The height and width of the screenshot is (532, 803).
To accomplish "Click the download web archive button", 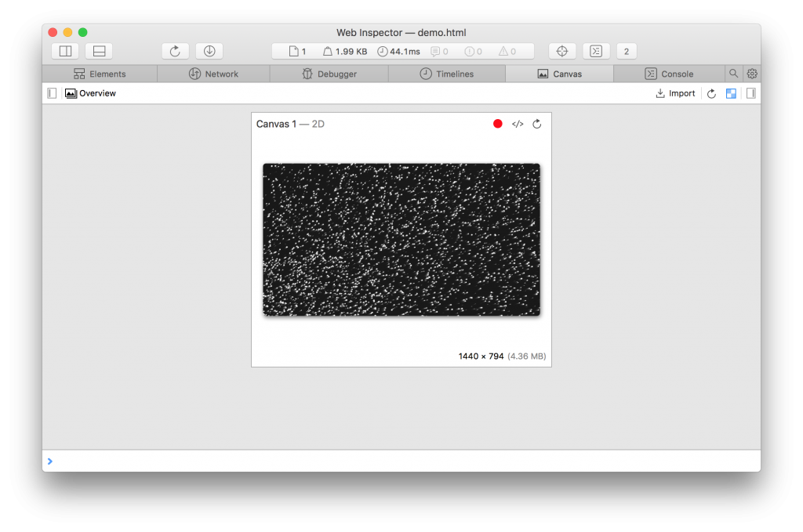I will [x=209, y=52].
